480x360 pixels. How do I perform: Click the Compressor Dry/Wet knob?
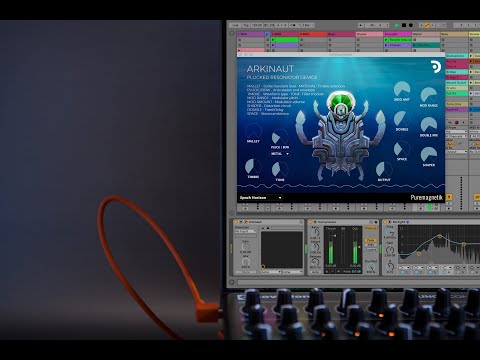point(370,267)
